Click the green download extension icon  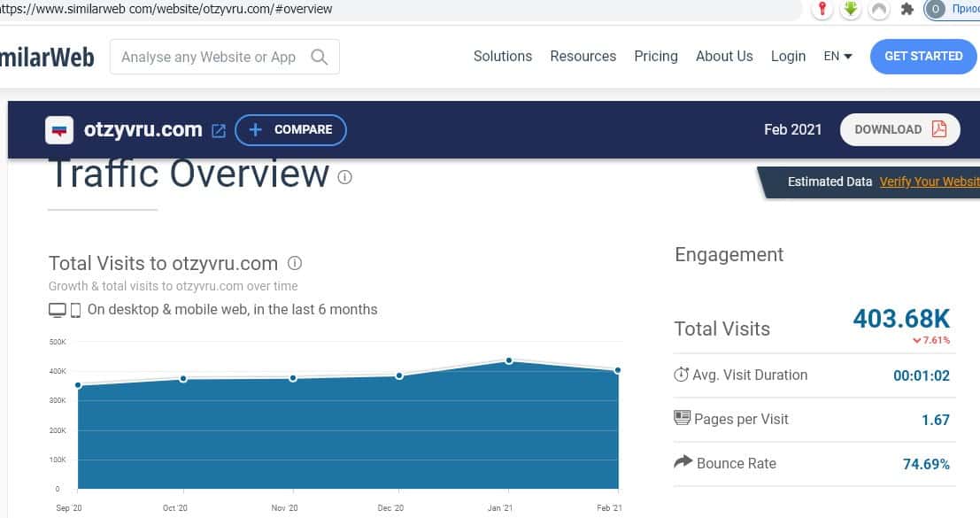(x=851, y=9)
